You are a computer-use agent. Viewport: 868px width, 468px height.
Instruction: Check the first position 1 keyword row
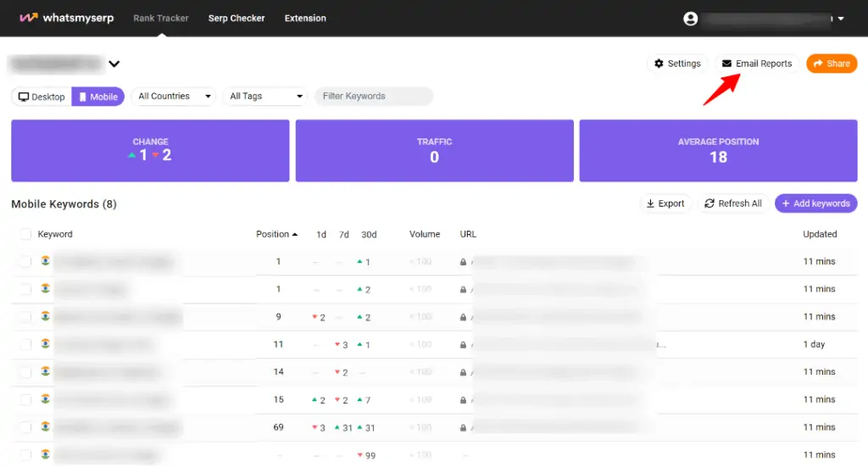pos(25,261)
